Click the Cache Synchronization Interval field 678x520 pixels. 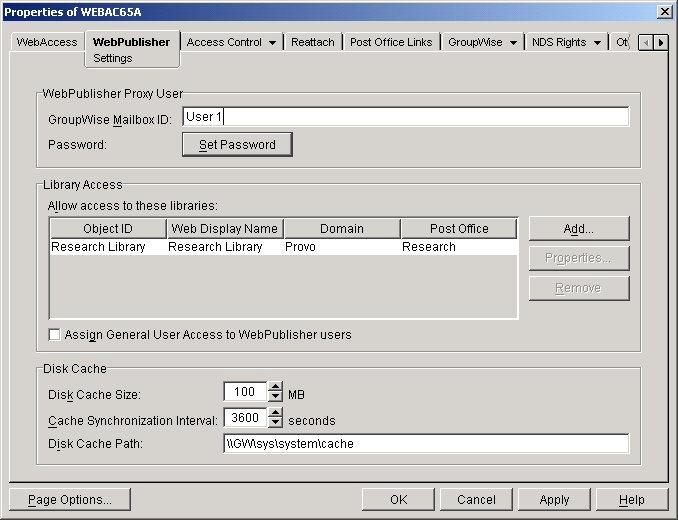coord(245,418)
